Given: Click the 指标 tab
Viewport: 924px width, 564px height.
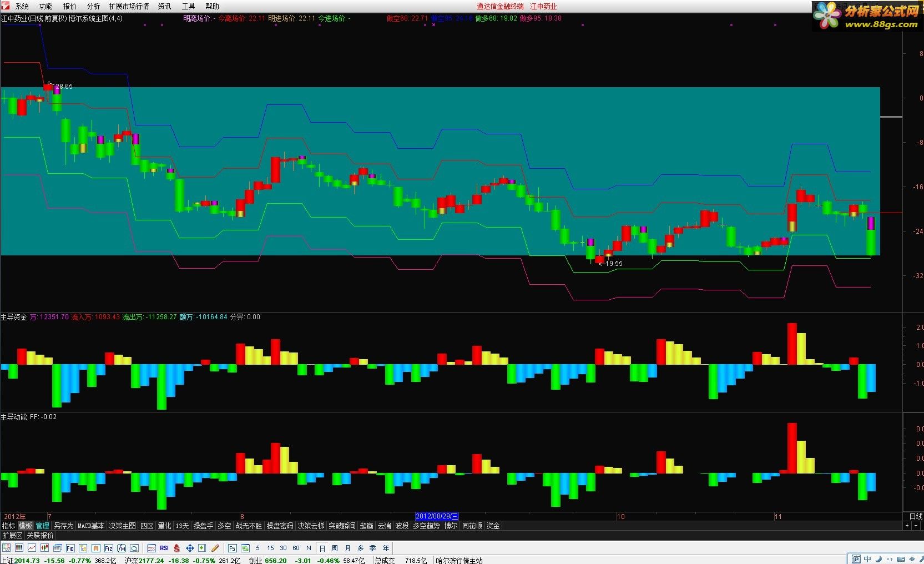Looking at the screenshot, I should pos(9,526).
